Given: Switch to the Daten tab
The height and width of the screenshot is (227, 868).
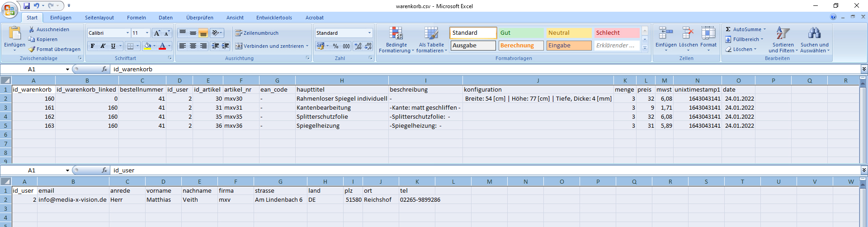Looking at the screenshot, I should [165, 18].
